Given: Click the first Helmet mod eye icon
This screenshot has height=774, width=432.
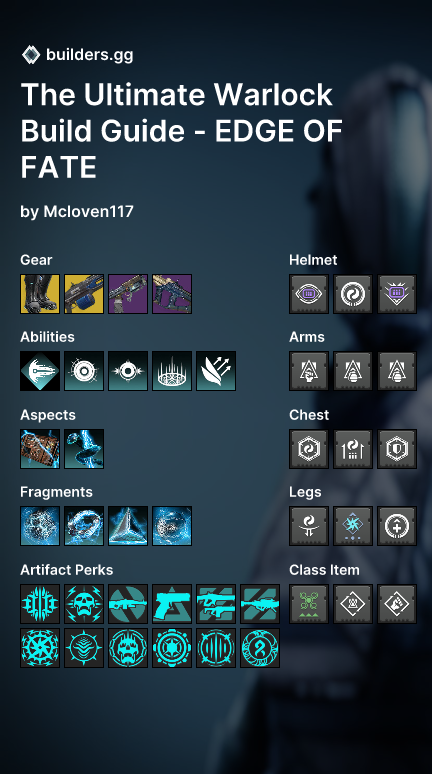Looking at the screenshot, I should (309, 294).
